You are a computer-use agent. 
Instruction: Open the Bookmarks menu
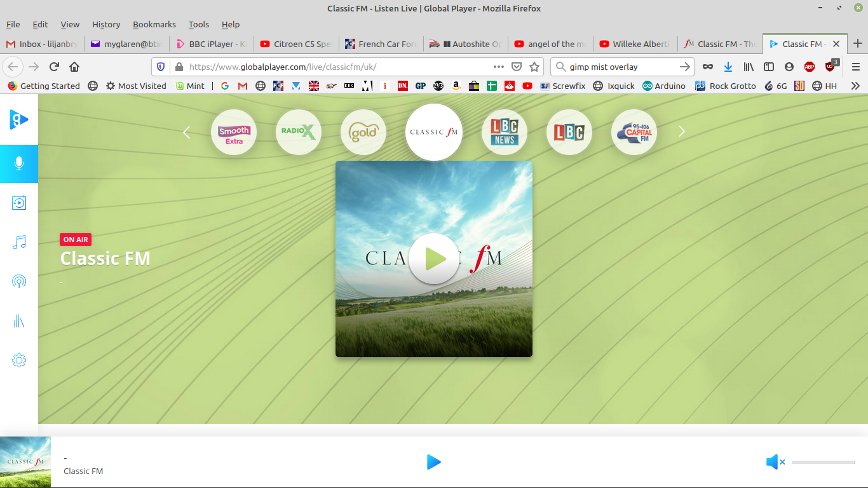point(154,24)
